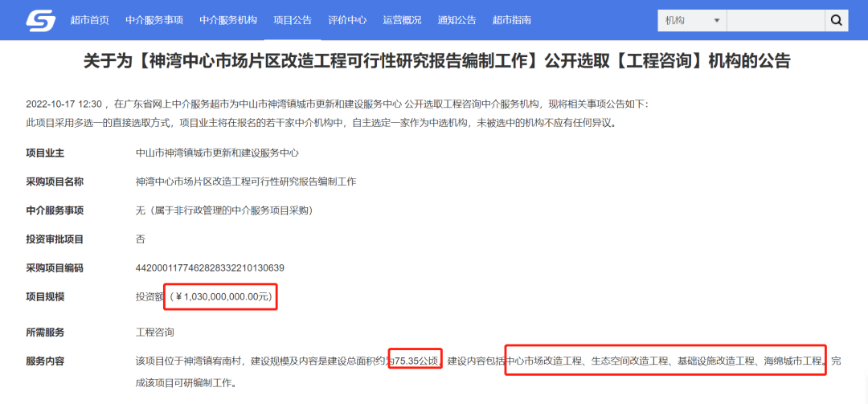Click the 海绵城市工程 text
This screenshot has height=404, width=868.
click(793, 361)
